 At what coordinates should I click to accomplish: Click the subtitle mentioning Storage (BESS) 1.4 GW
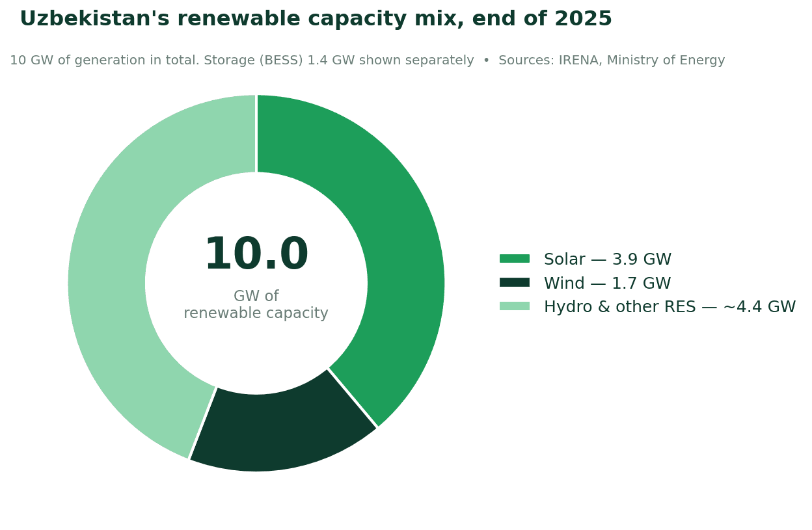(x=367, y=60)
